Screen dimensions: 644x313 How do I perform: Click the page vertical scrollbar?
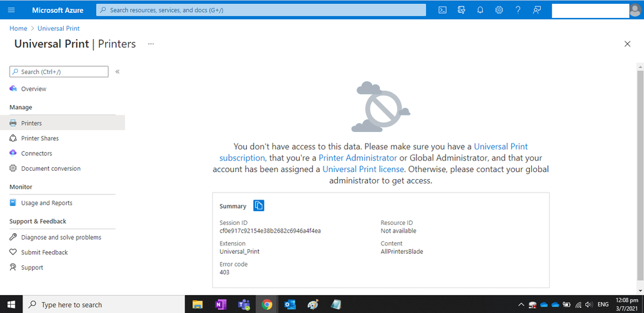pos(640,175)
